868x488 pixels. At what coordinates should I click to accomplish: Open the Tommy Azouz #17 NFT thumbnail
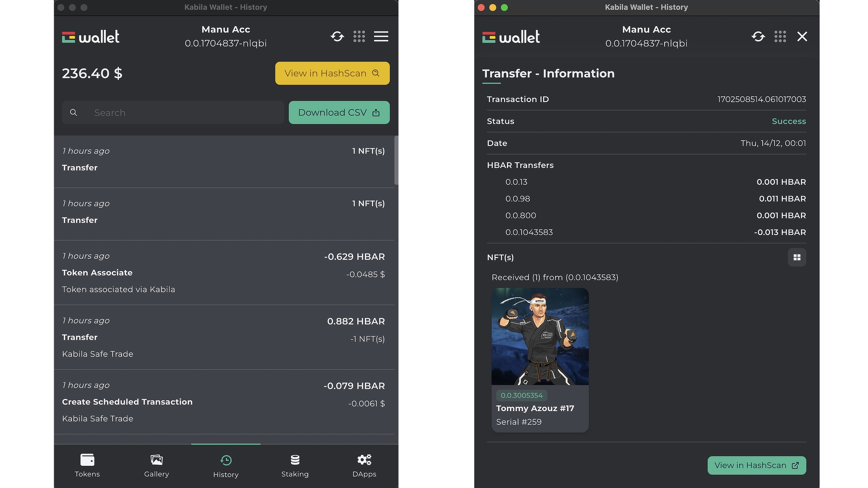click(x=540, y=360)
